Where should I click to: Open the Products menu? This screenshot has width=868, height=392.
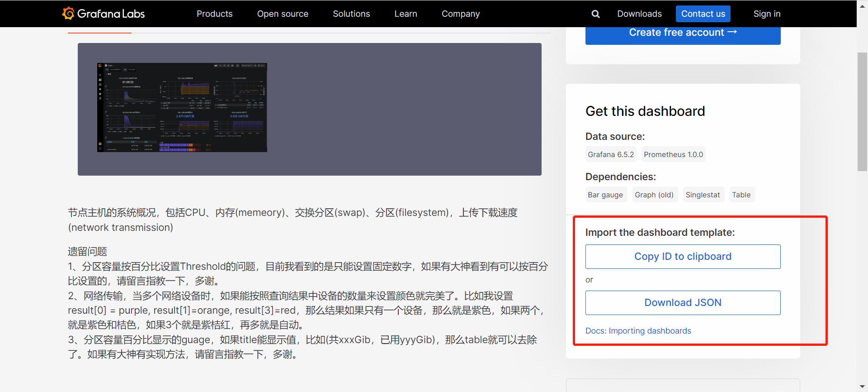[214, 14]
